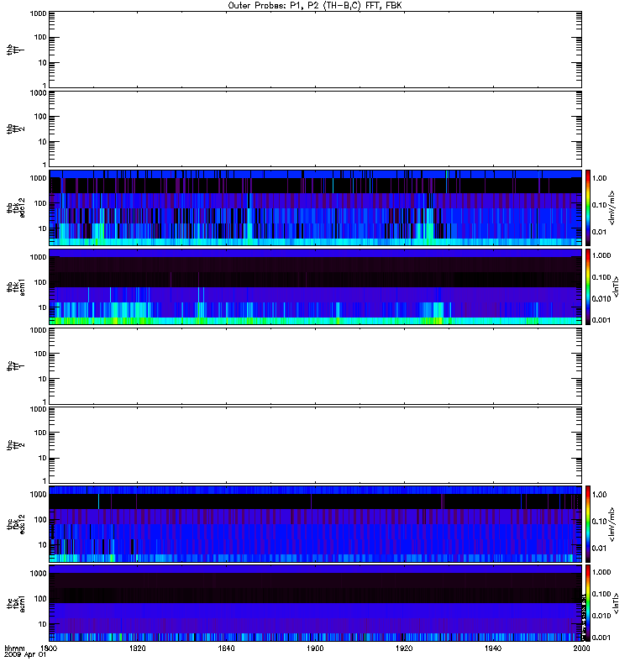Click the empty thc fff 1 plot panel
Screen dimensions: 630x672
click(315, 366)
